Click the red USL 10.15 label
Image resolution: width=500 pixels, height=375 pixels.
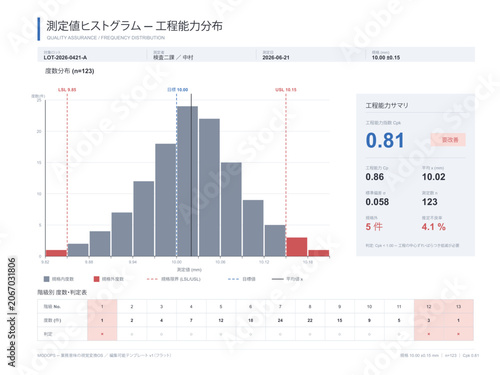[286, 90]
